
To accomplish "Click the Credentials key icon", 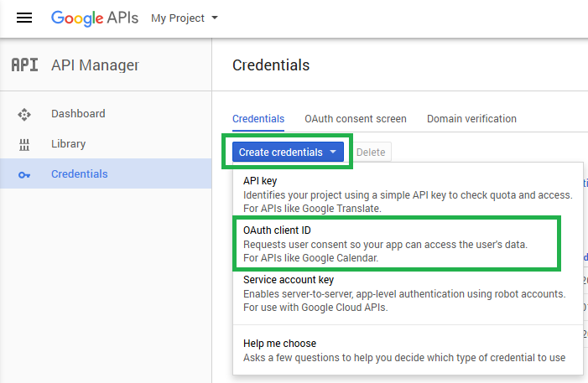I will 24,174.
